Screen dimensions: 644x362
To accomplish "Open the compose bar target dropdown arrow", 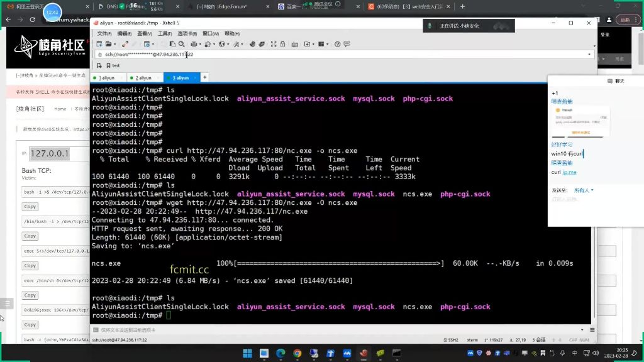I will click(582, 329).
